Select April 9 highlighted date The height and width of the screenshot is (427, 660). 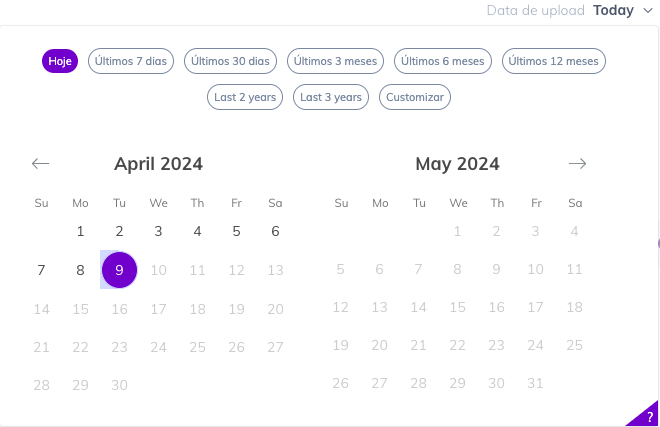click(120, 270)
